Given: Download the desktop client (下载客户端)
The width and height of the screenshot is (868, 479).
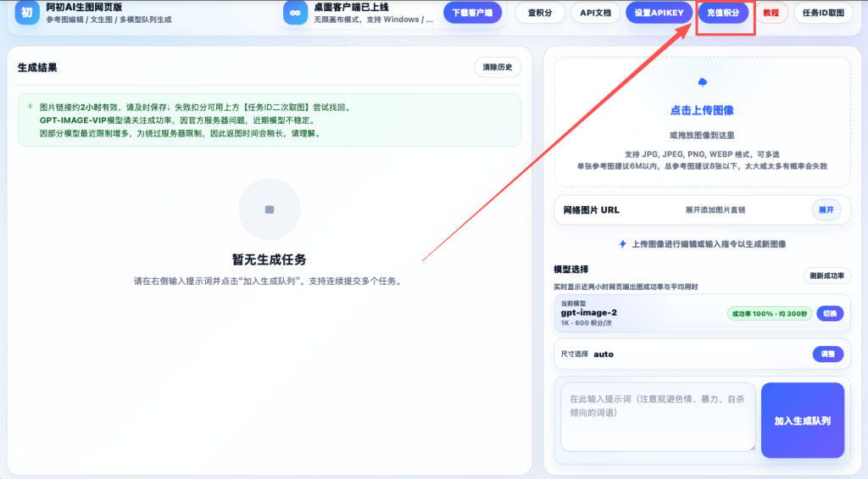Looking at the screenshot, I should (472, 13).
